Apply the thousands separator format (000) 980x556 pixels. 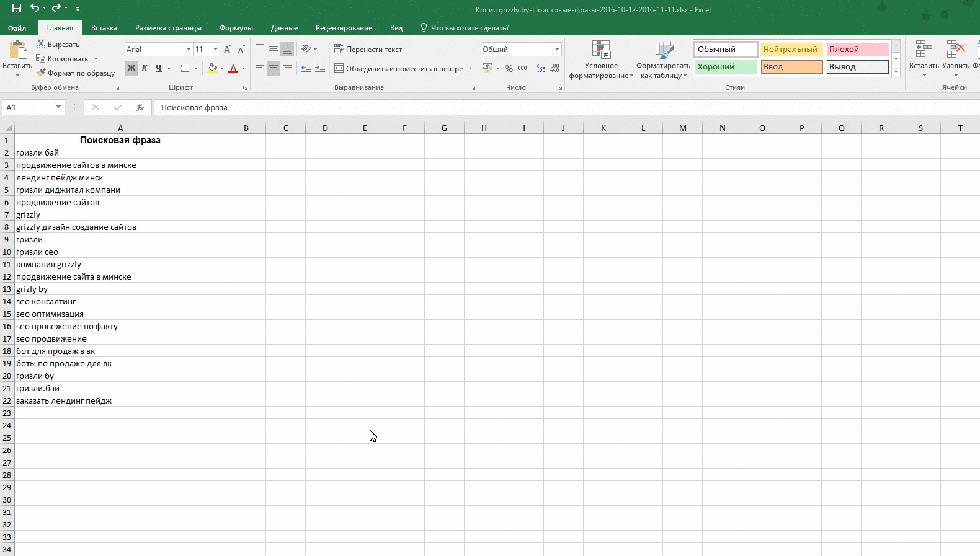(522, 68)
